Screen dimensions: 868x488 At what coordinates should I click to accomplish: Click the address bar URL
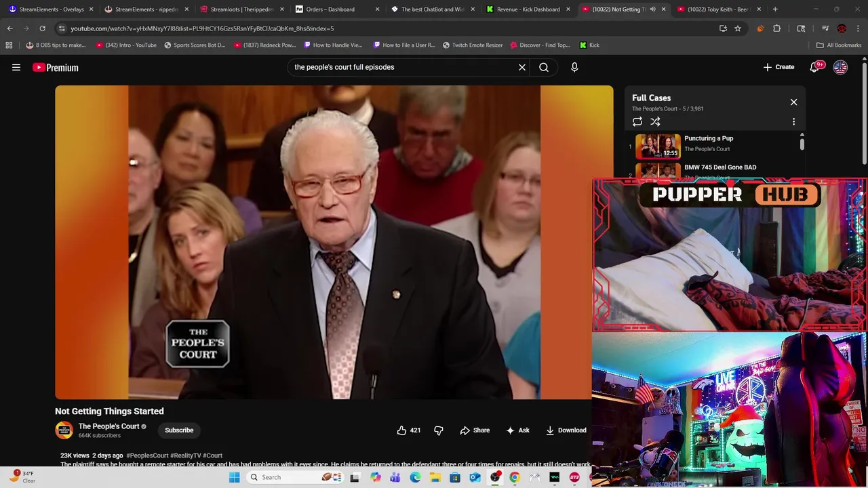202,28
